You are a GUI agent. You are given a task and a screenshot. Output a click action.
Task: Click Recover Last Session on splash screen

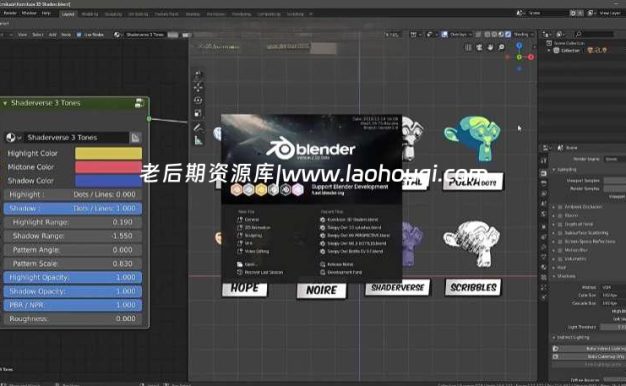coord(260,272)
